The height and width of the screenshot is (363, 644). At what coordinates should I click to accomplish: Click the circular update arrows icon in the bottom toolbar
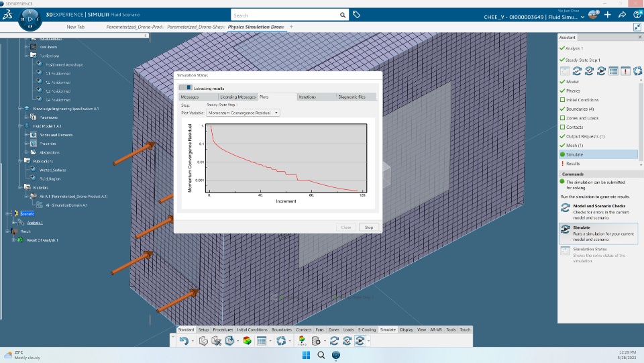pyautogui.click(x=281, y=341)
